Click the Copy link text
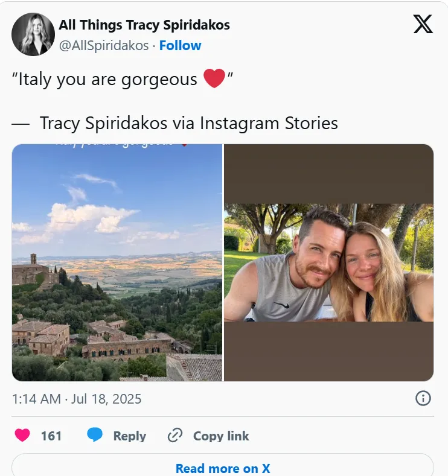This screenshot has height=476, width=448. point(221,436)
